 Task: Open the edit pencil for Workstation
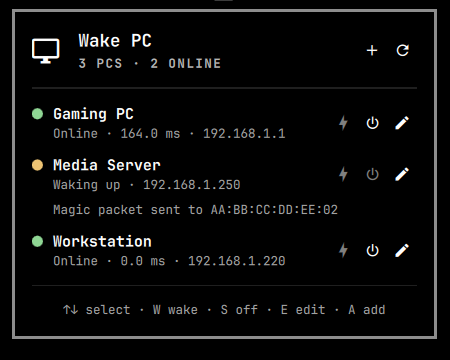(402, 250)
